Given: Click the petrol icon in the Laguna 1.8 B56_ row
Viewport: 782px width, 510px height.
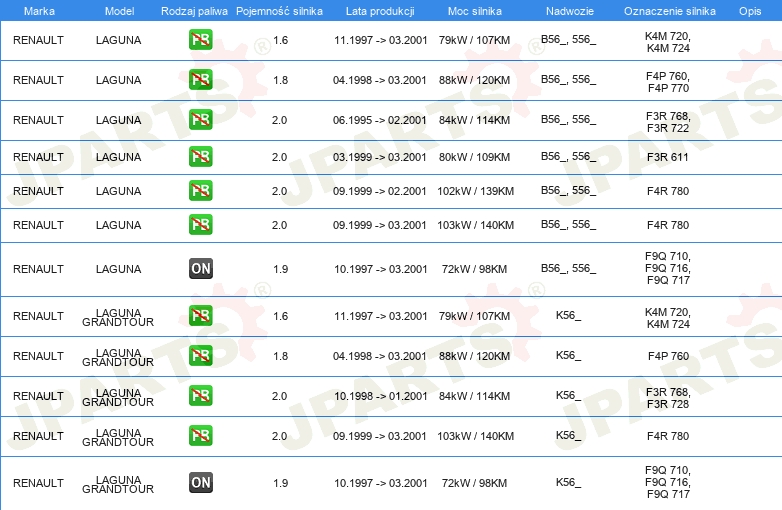Looking at the screenshot, I should pyautogui.click(x=200, y=79).
